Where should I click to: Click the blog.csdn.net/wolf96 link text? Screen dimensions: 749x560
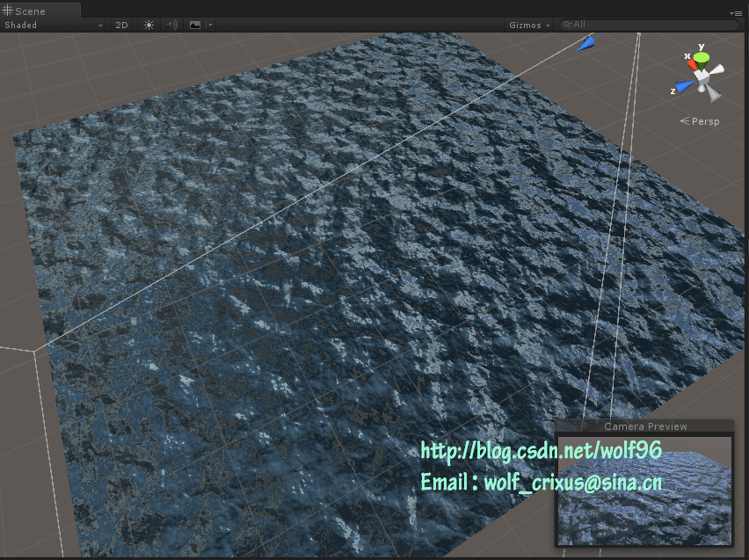click(x=541, y=451)
